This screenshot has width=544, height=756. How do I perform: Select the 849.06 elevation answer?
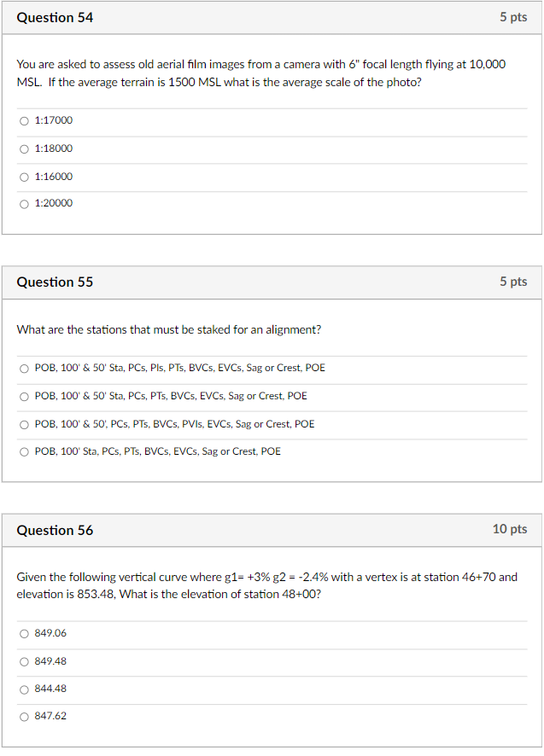click(x=25, y=633)
